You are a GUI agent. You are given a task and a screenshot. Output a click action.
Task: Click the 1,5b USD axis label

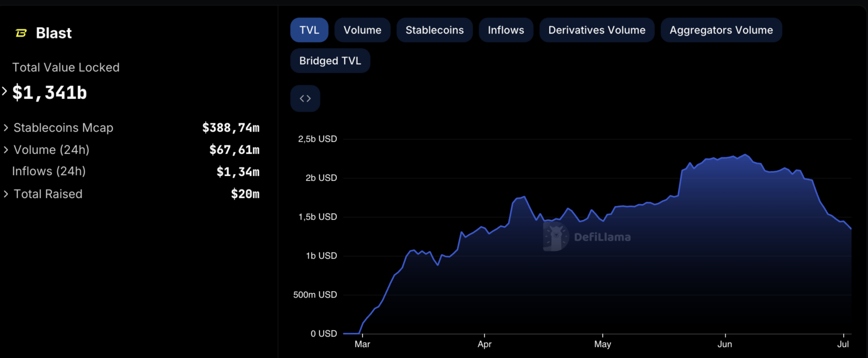click(x=317, y=217)
